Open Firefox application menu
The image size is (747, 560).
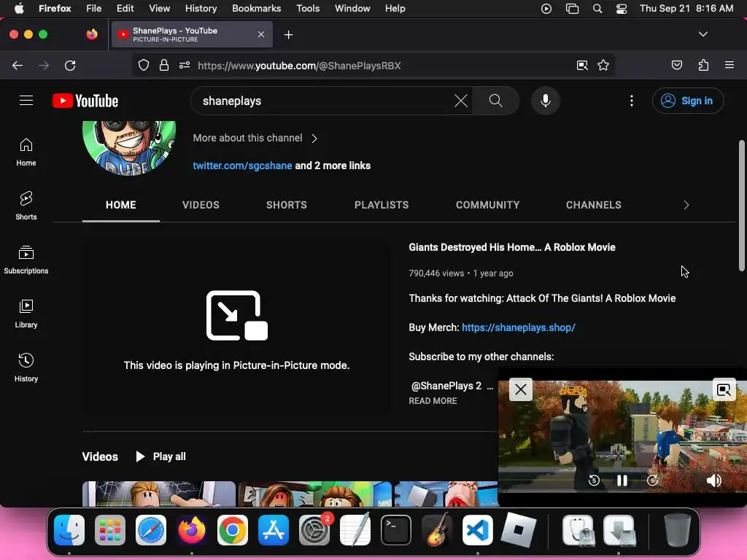(729, 65)
